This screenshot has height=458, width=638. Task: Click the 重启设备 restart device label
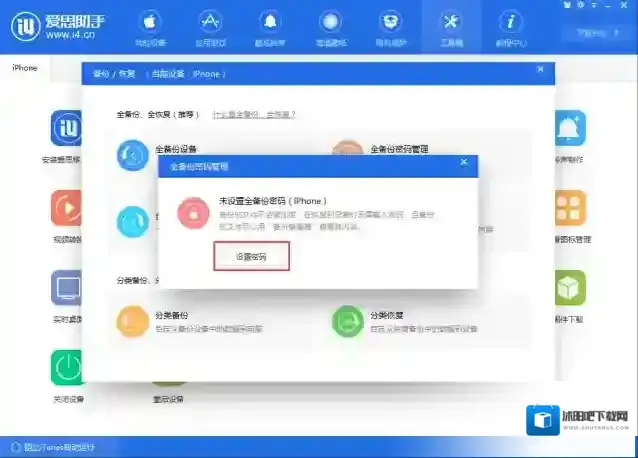coord(168,399)
